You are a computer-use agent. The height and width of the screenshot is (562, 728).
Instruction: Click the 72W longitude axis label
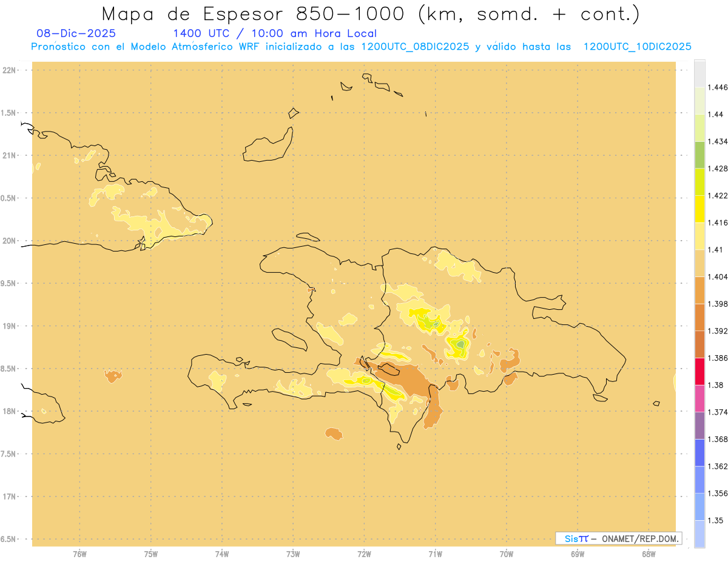pyautogui.click(x=364, y=554)
